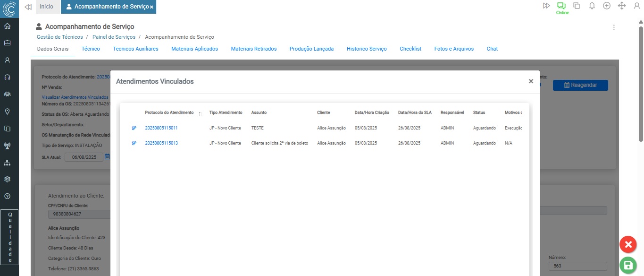
Task: Open the Checklist tab
Action: 410,49
